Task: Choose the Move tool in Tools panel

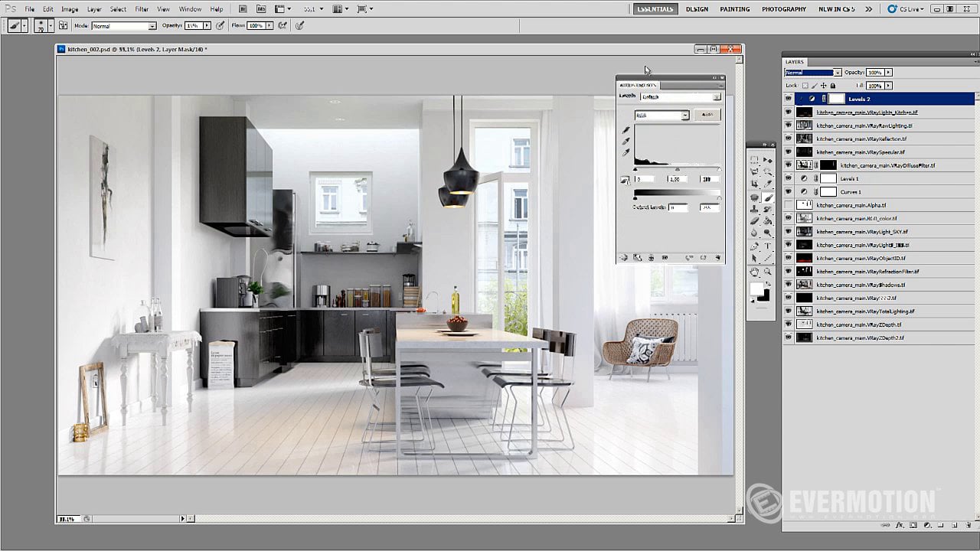Action: click(768, 160)
